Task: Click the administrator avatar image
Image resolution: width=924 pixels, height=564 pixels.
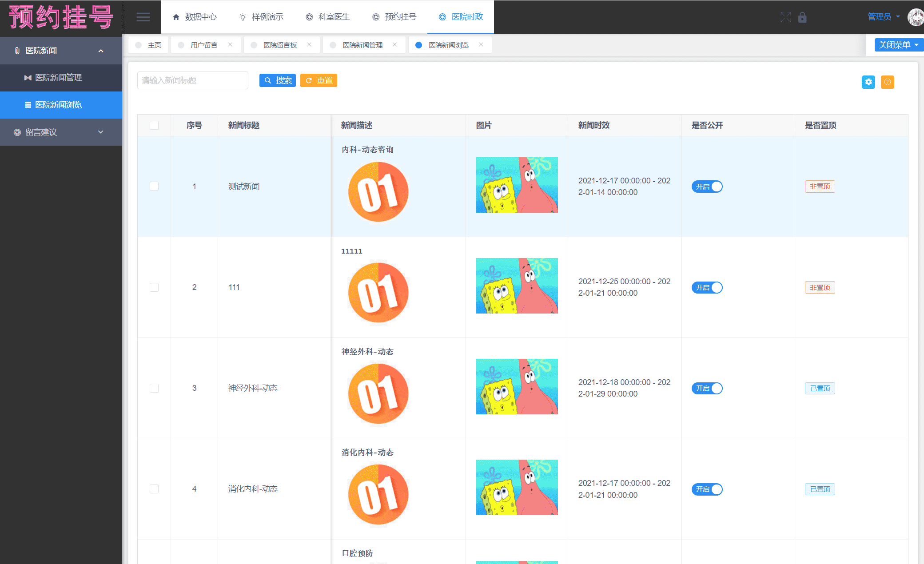Action: pyautogui.click(x=915, y=17)
